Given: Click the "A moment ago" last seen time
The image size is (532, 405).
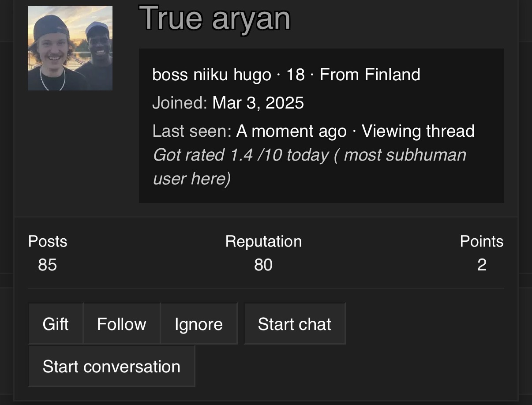Looking at the screenshot, I should [x=292, y=131].
